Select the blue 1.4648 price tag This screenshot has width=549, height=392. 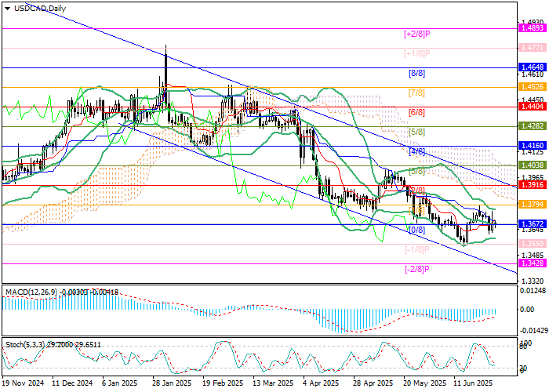point(532,67)
